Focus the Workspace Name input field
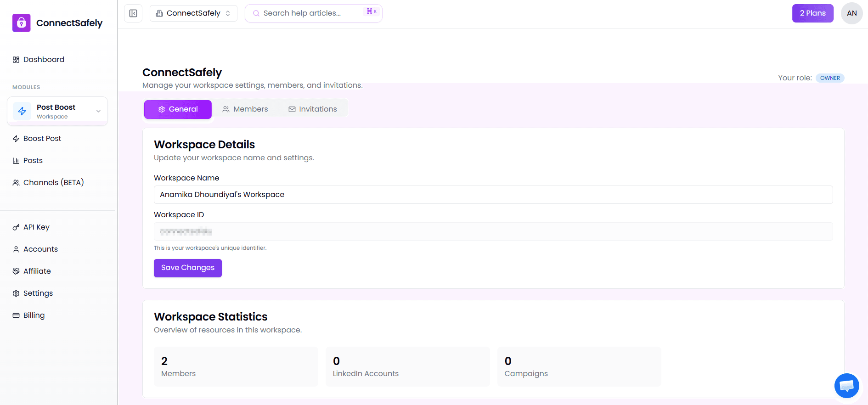This screenshot has height=405, width=868. point(493,195)
